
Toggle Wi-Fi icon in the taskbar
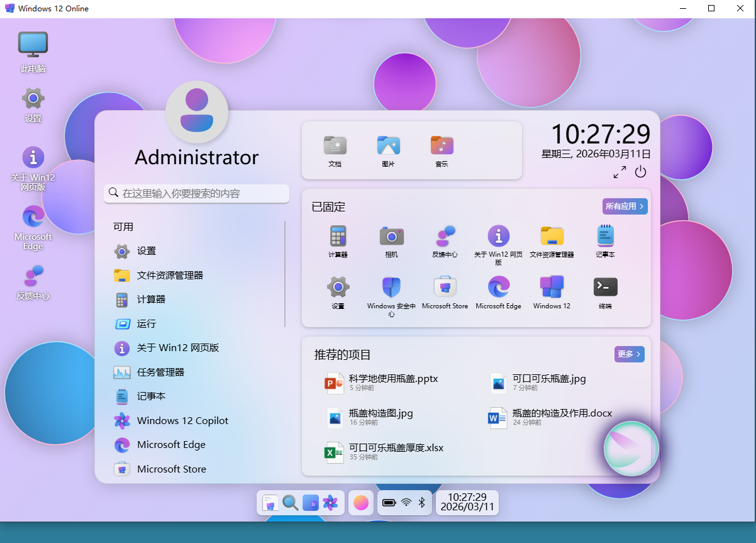[x=406, y=502]
